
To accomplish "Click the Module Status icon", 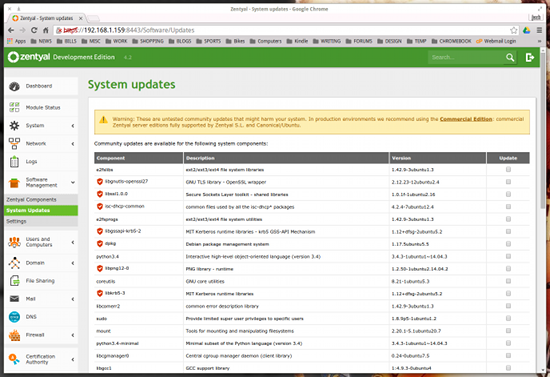I will [x=14, y=107].
